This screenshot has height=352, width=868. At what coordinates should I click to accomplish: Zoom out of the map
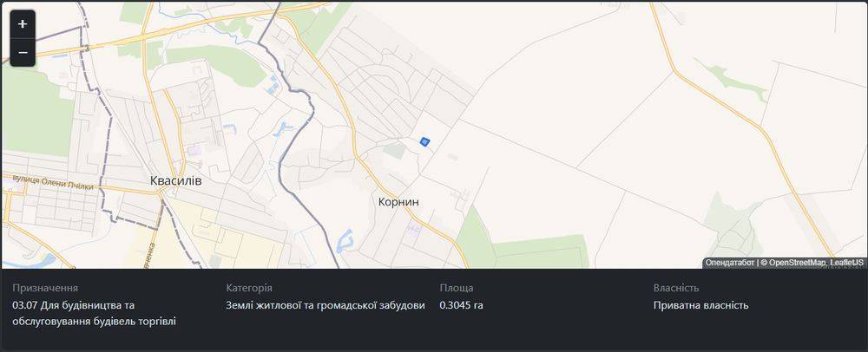coord(23,52)
